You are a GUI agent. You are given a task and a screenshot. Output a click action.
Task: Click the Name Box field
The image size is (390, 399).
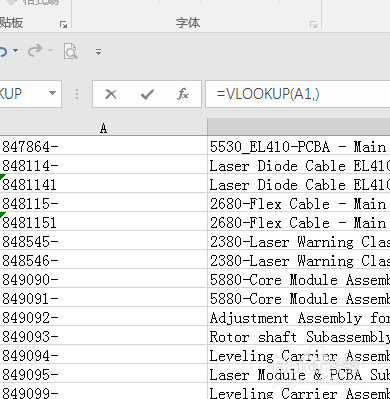31,94
